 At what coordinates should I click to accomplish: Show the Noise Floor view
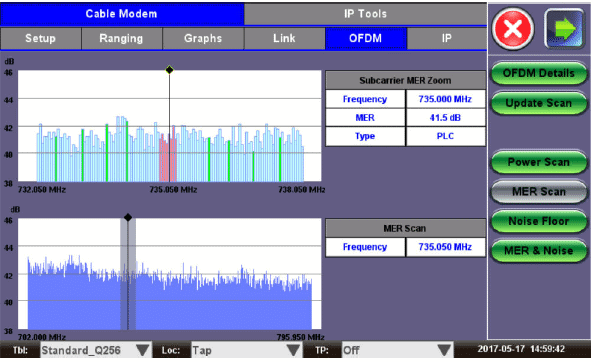pos(539,221)
